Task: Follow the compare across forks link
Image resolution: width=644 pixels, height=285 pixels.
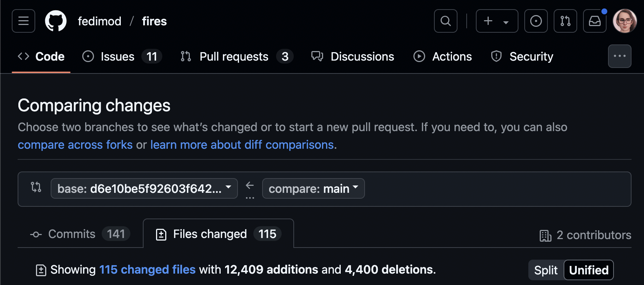Action: coord(75,145)
